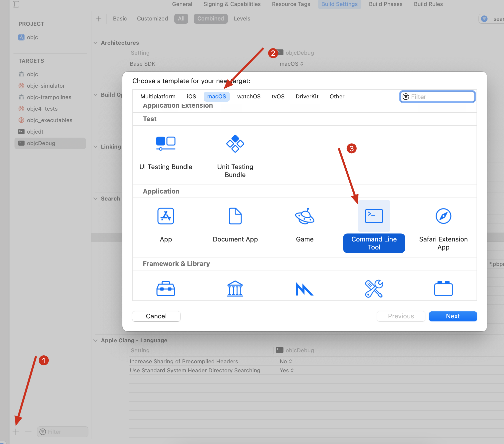This screenshot has height=444, width=504.
Task: Select the Document App template icon
Action: pyautogui.click(x=235, y=216)
